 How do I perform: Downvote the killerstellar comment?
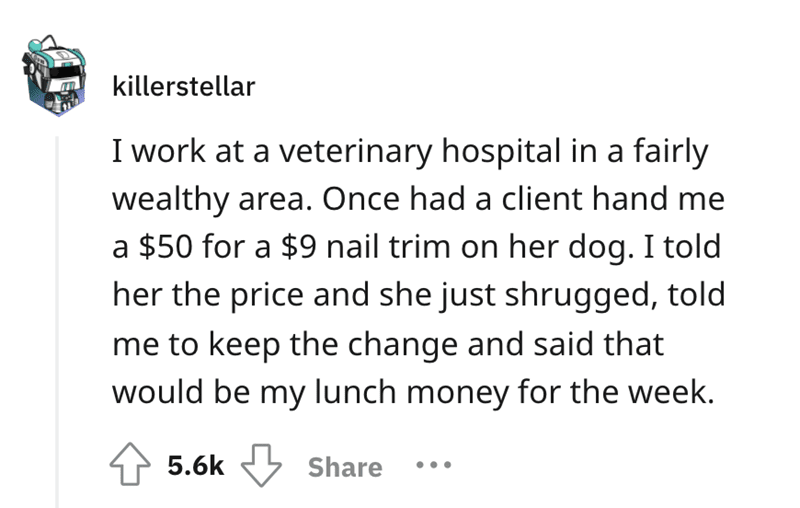tap(264, 466)
